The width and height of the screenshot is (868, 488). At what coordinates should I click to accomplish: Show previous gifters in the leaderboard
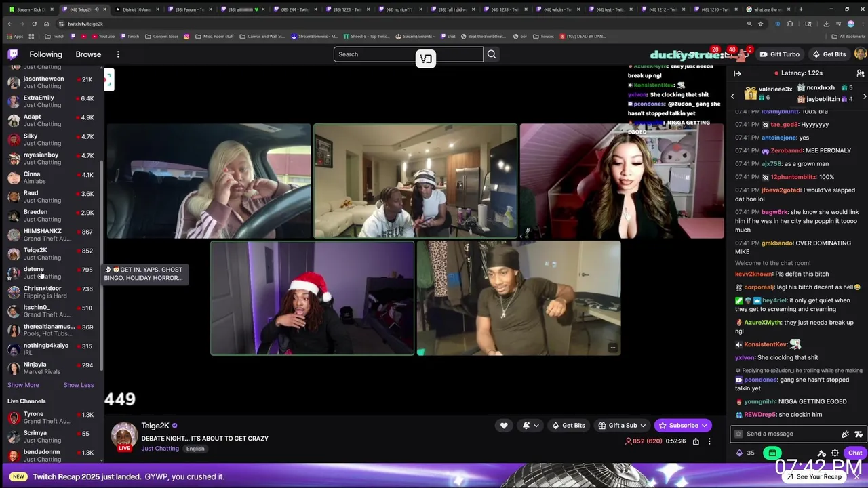732,96
